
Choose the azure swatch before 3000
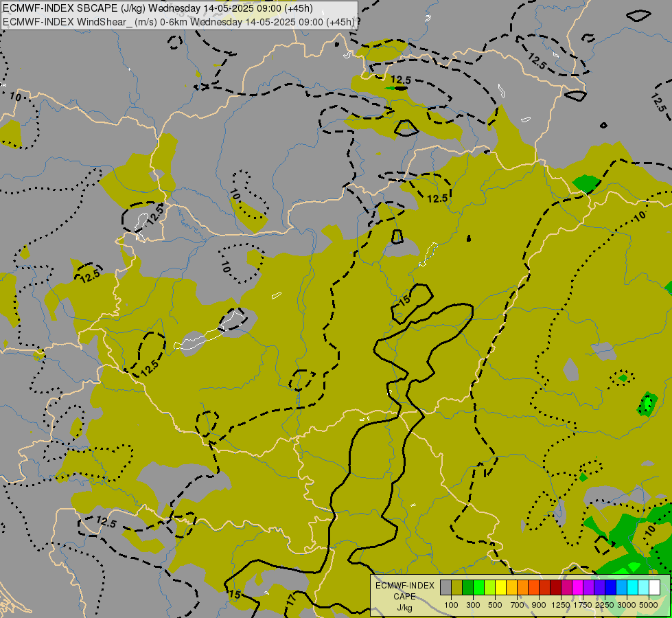(x=622, y=588)
